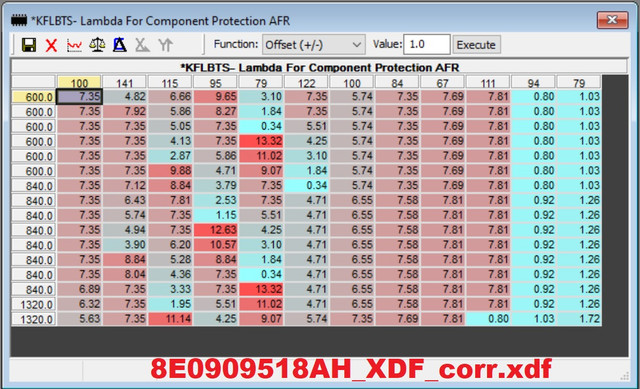
Task: Select cell with value 4.94
Action: pos(124,230)
